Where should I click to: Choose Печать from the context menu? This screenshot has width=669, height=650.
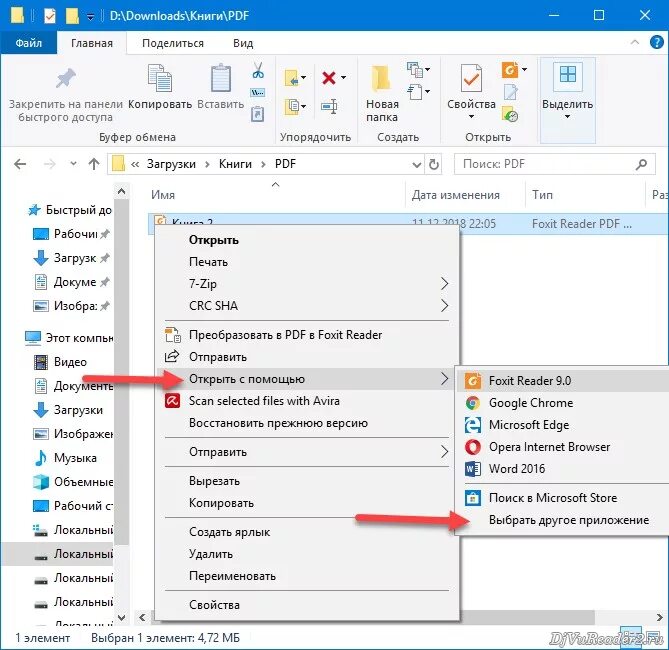[x=307, y=262]
